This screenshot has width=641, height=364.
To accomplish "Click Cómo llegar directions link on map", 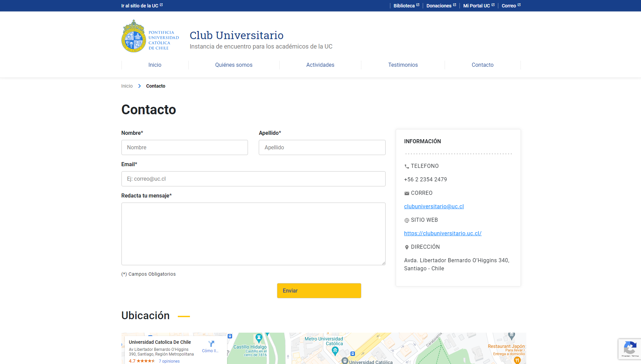I will point(210,351).
